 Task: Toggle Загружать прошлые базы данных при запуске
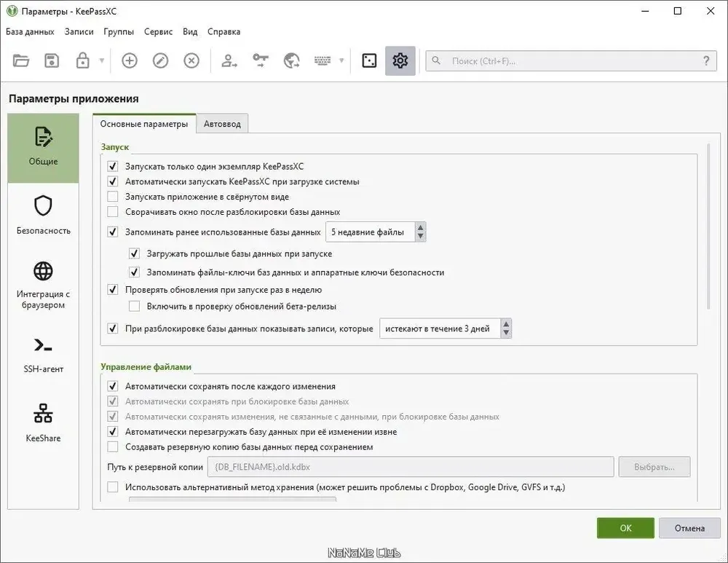[x=134, y=253]
